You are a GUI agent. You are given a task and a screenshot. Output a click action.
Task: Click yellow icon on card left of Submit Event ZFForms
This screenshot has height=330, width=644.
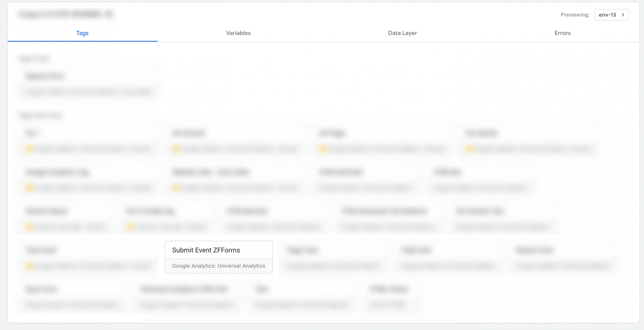[x=30, y=266]
